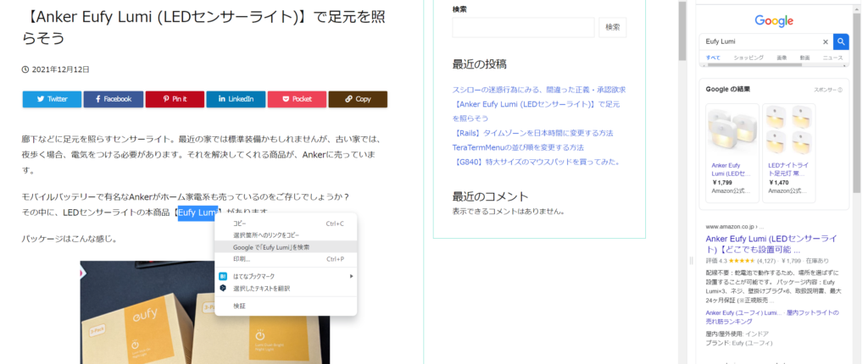Switch to the ニュース tab
The image size is (868, 364).
(x=833, y=58)
